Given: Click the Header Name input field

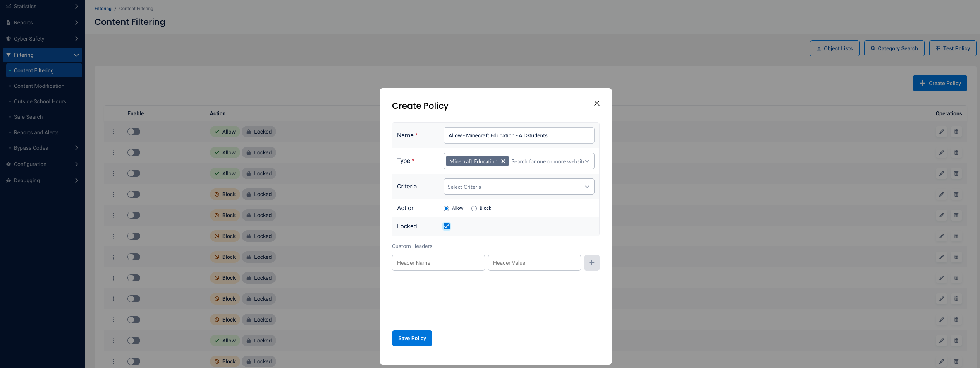Looking at the screenshot, I should click(438, 263).
